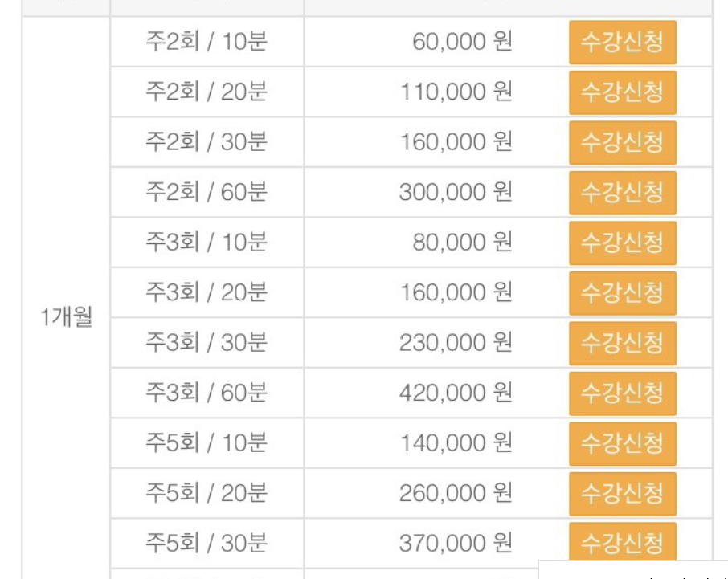Click the 420,000 원 price text
Screen dimensions: 728x579
click(456, 393)
